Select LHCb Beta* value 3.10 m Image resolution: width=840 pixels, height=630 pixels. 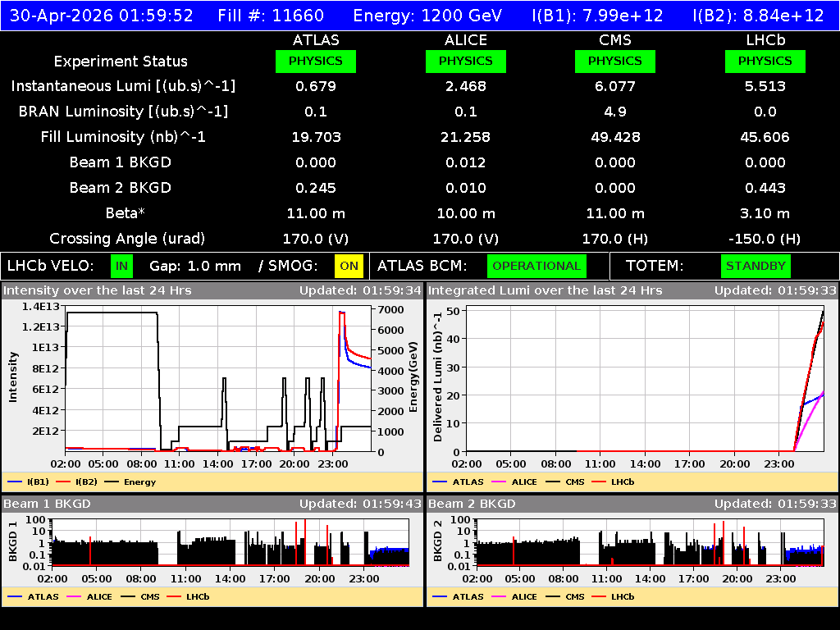pos(765,213)
